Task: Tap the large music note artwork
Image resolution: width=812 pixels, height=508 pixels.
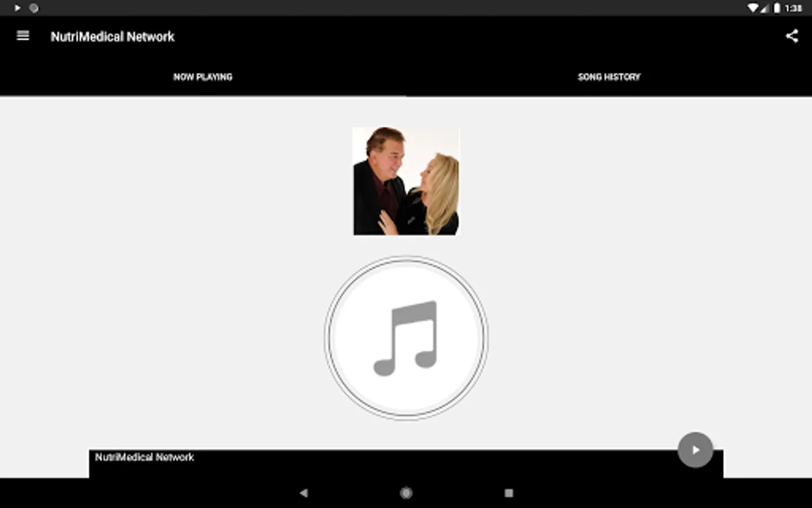Action: point(406,338)
